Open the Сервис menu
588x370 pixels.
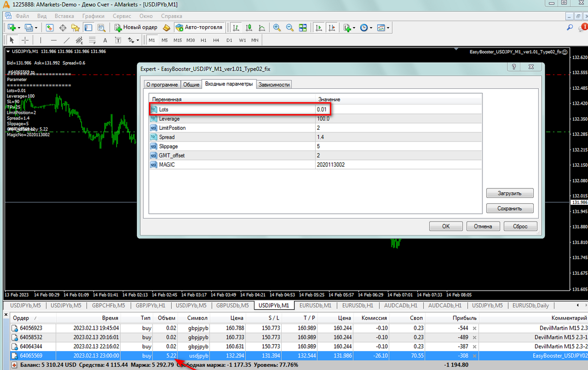coord(122,16)
